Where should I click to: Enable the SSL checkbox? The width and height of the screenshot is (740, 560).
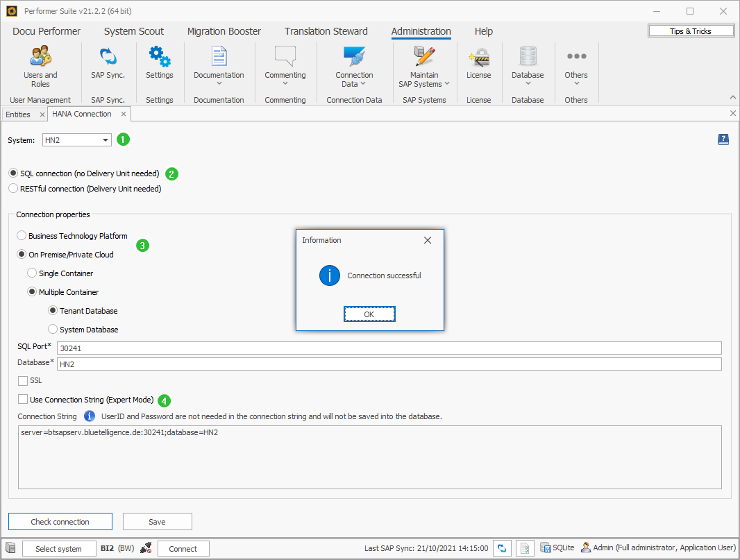click(22, 380)
